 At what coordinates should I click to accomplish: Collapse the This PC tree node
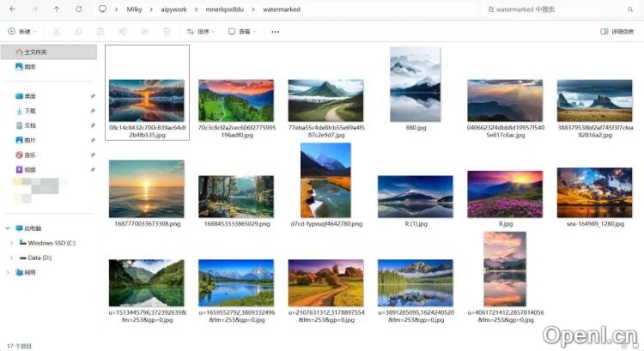coord(7,228)
